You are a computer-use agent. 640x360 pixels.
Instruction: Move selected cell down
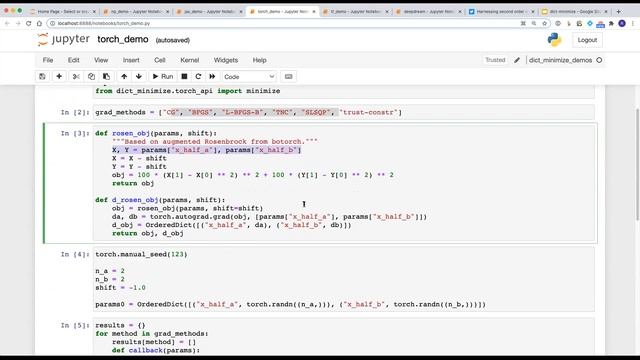pyautogui.click(x=139, y=76)
